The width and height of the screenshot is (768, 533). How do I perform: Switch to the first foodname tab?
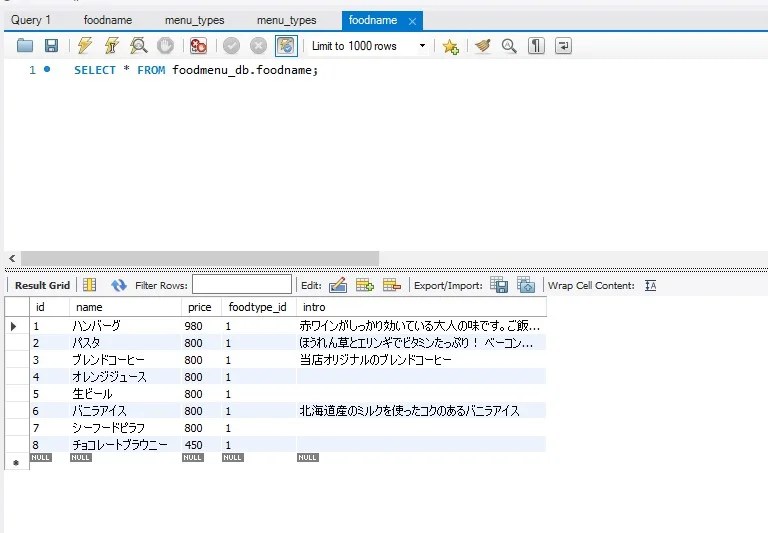click(108, 20)
